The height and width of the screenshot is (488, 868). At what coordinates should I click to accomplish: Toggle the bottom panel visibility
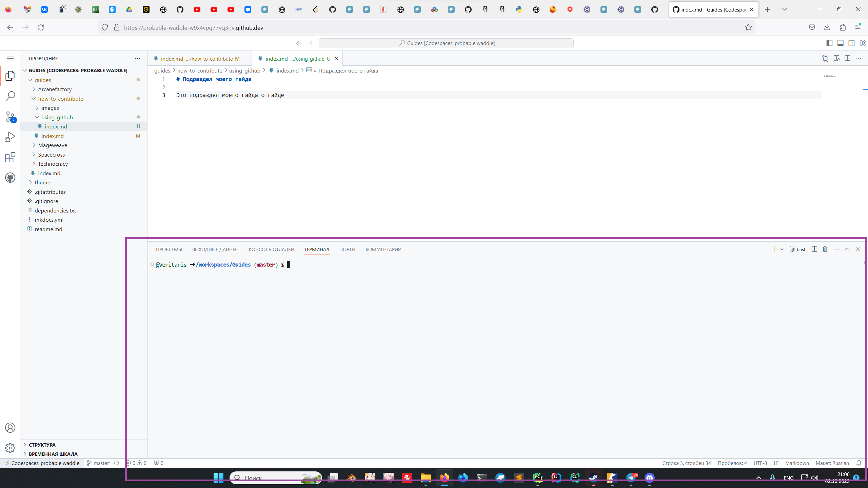pyautogui.click(x=840, y=43)
